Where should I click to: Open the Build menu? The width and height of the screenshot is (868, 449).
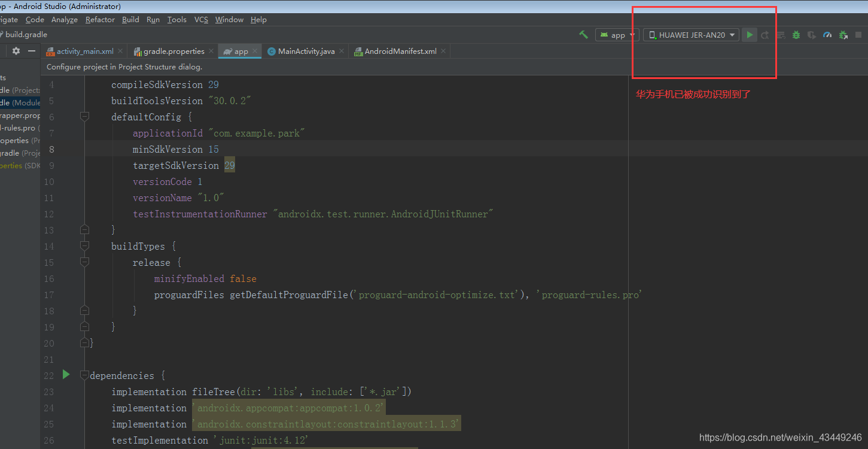(x=130, y=20)
